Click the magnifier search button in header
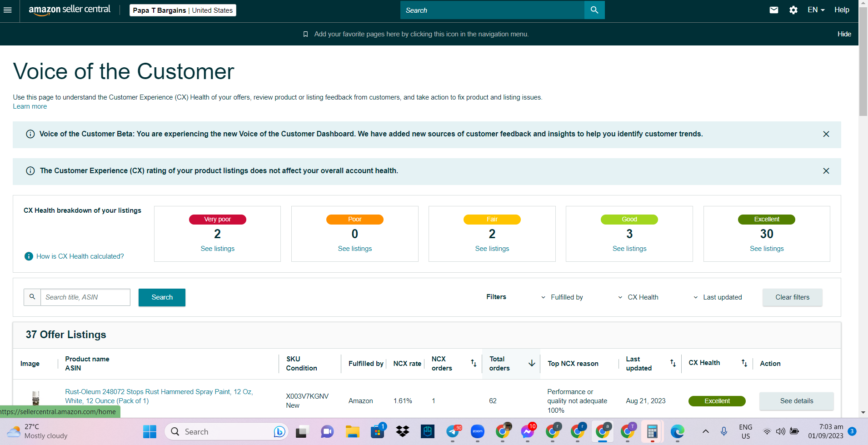The width and height of the screenshot is (868, 445). coord(594,10)
